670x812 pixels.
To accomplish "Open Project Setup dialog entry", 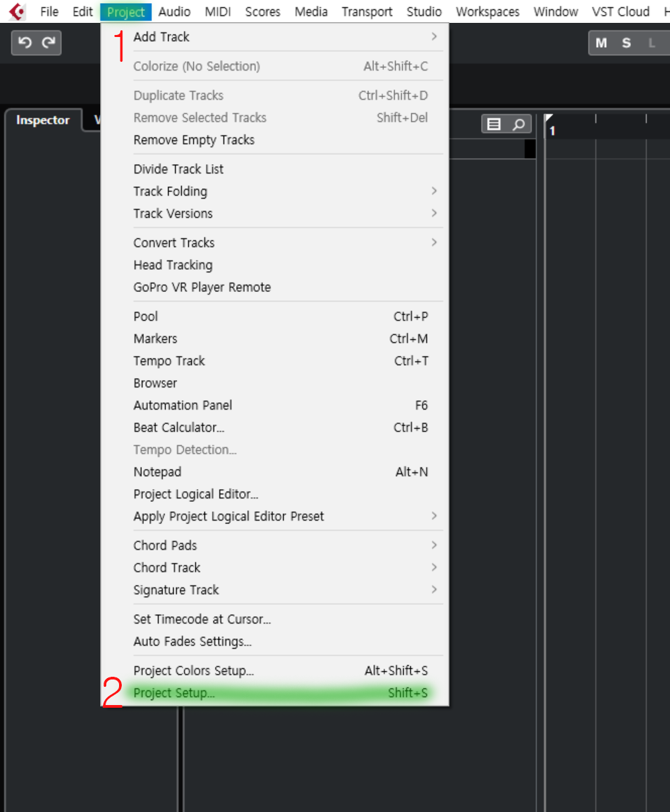I will click(275, 693).
